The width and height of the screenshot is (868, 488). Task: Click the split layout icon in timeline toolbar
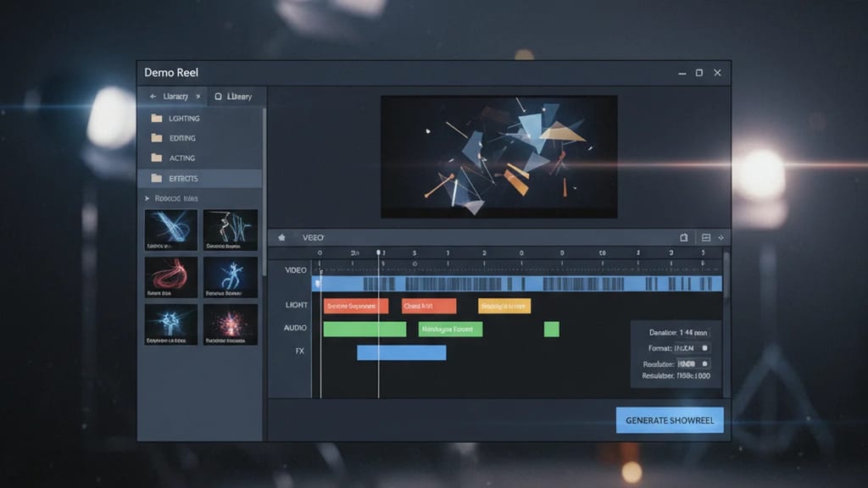[706, 237]
